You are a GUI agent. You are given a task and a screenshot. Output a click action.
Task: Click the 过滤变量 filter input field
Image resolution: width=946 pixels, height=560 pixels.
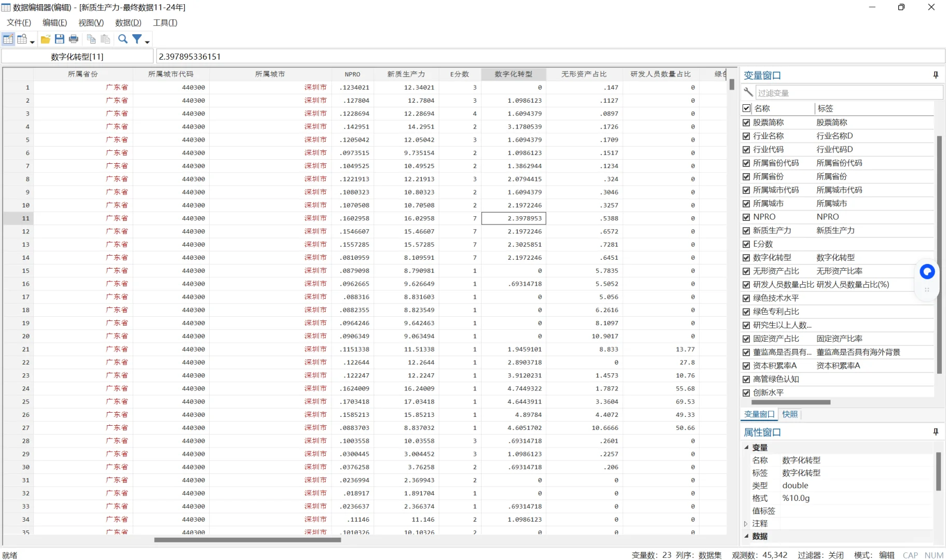pyautogui.click(x=849, y=93)
